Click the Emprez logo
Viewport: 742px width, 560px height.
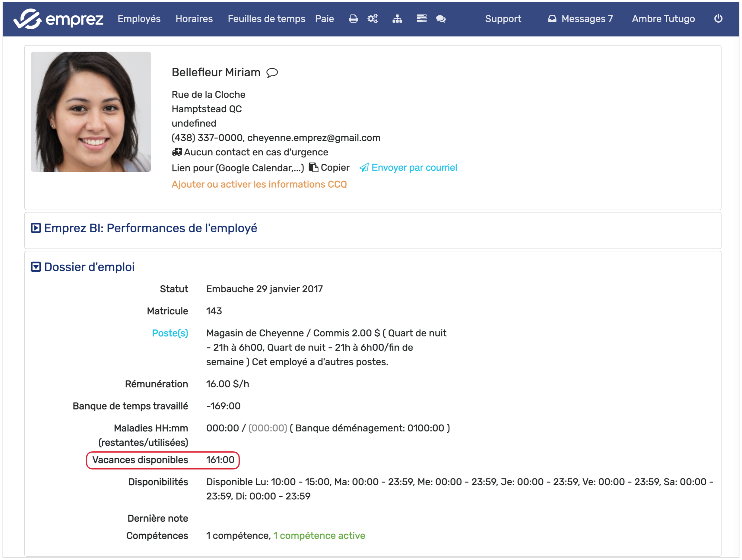(x=58, y=19)
